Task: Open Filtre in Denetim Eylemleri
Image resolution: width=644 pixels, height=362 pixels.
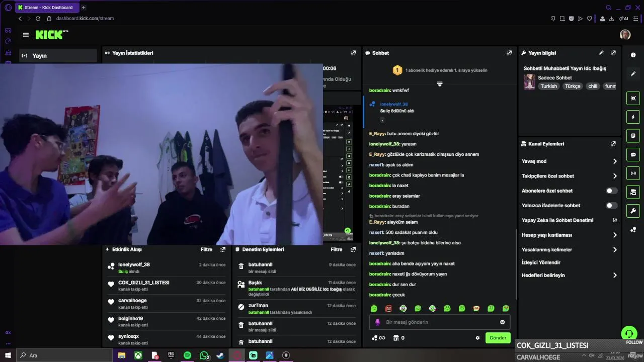Action: pyautogui.click(x=336, y=249)
